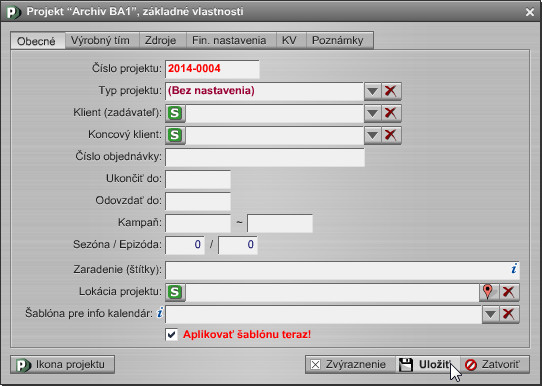Click the Klient (zadávateľ) text field

[274, 113]
